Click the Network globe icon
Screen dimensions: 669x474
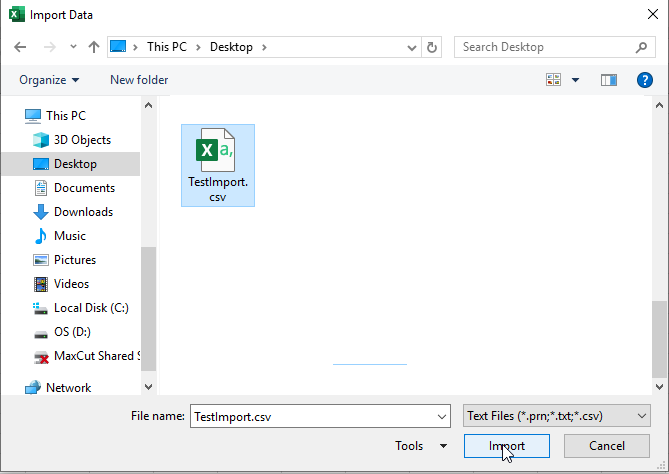pos(33,388)
